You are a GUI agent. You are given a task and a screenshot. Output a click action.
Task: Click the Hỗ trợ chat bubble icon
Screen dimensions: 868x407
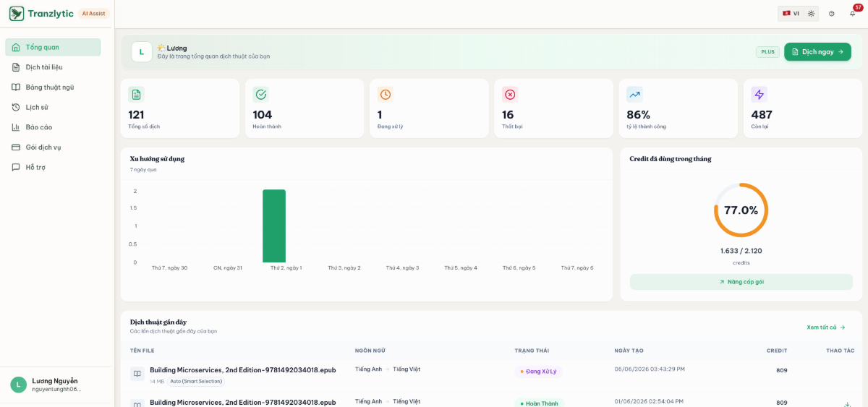coord(16,167)
